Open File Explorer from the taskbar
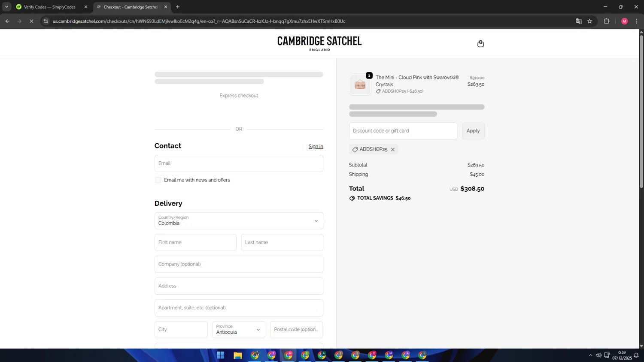 pyautogui.click(x=237, y=355)
